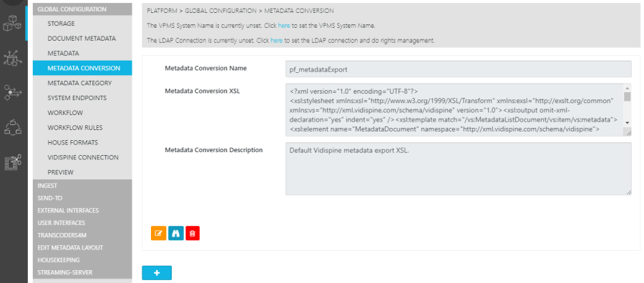The width and height of the screenshot is (644, 283).
Task: Open the cubes platform icon in sidebar
Action: (12, 24)
